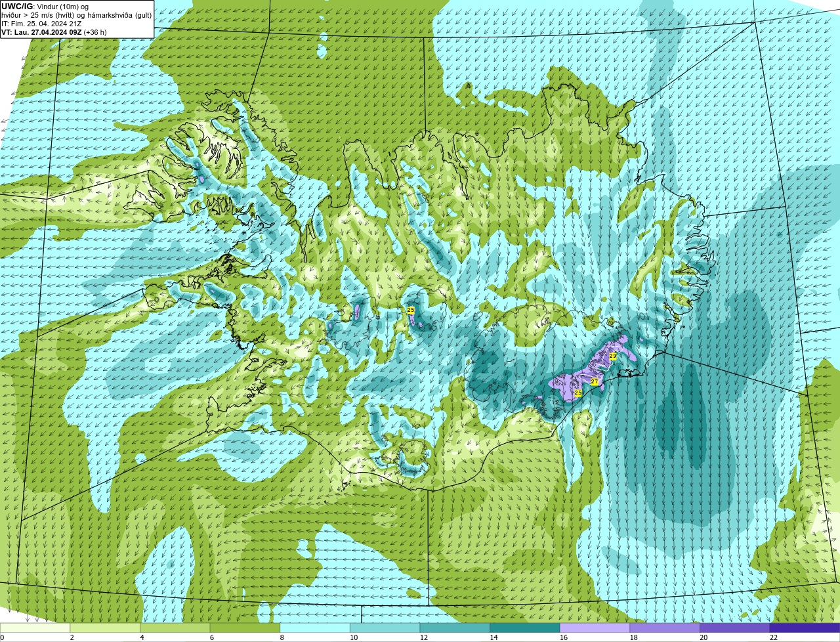Click the legend scale value '8'
The width and height of the screenshot is (840, 642).
282,637
